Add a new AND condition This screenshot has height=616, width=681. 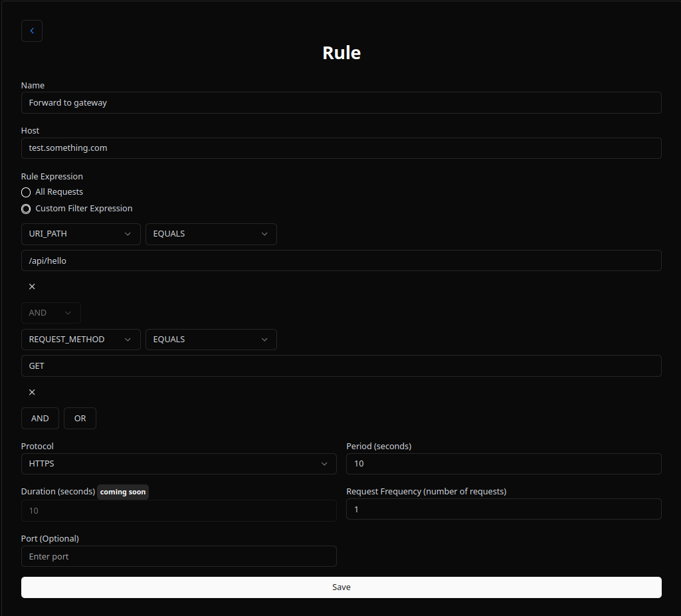[x=40, y=419]
